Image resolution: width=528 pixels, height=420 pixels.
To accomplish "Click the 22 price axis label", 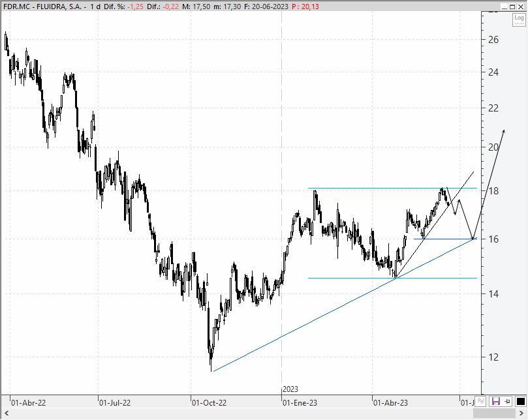I will pos(493,108).
